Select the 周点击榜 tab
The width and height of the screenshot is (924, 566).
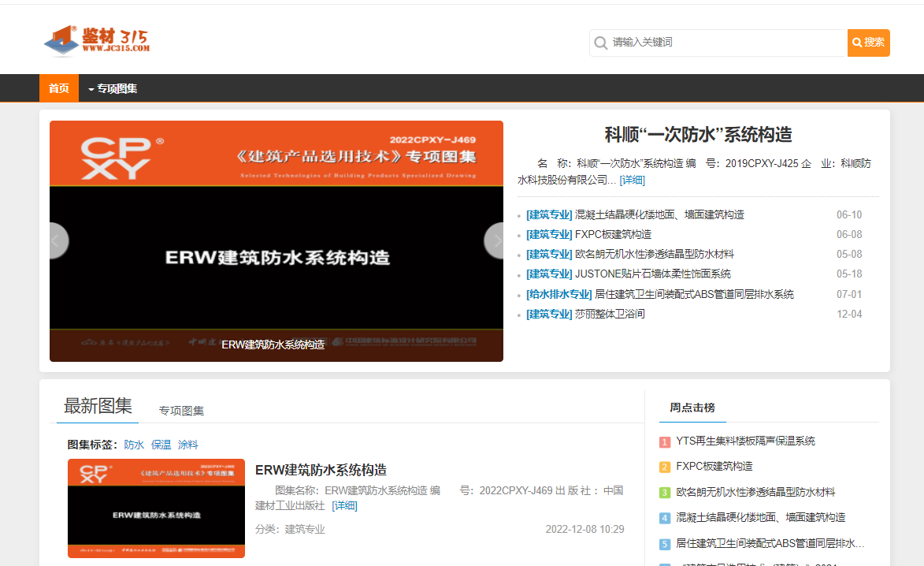[692, 408]
